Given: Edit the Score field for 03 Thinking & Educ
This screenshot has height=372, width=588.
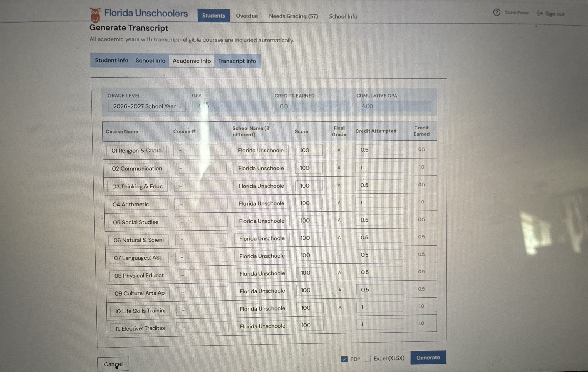Looking at the screenshot, I should point(309,186).
